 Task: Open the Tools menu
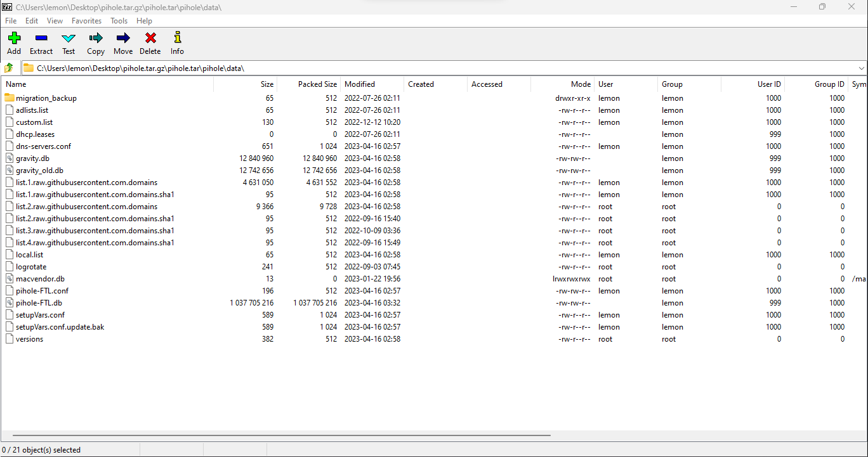119,21
